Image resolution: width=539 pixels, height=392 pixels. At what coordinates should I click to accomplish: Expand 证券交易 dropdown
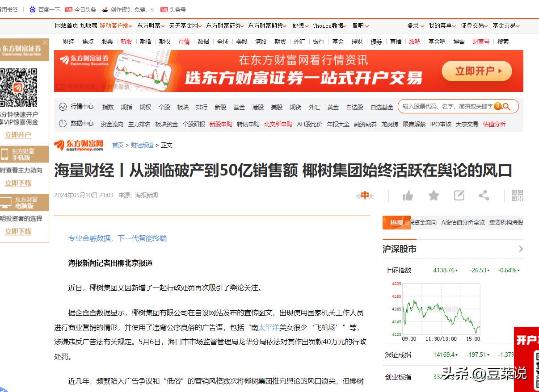tap(474, 25)
